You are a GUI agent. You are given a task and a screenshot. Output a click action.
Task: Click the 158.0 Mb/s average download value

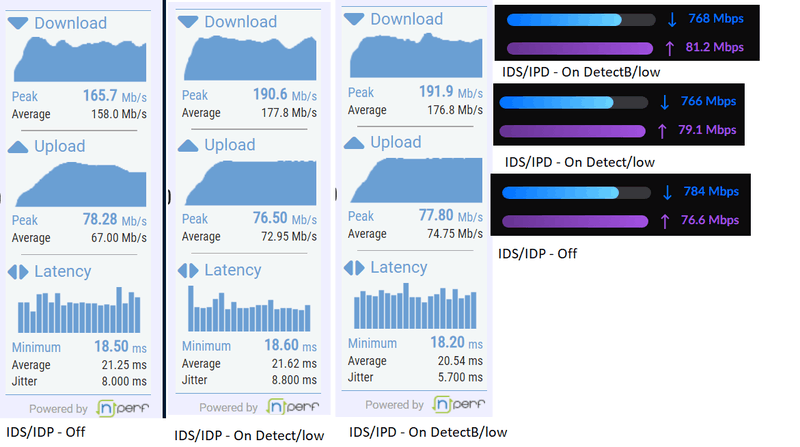pos(119,114)
